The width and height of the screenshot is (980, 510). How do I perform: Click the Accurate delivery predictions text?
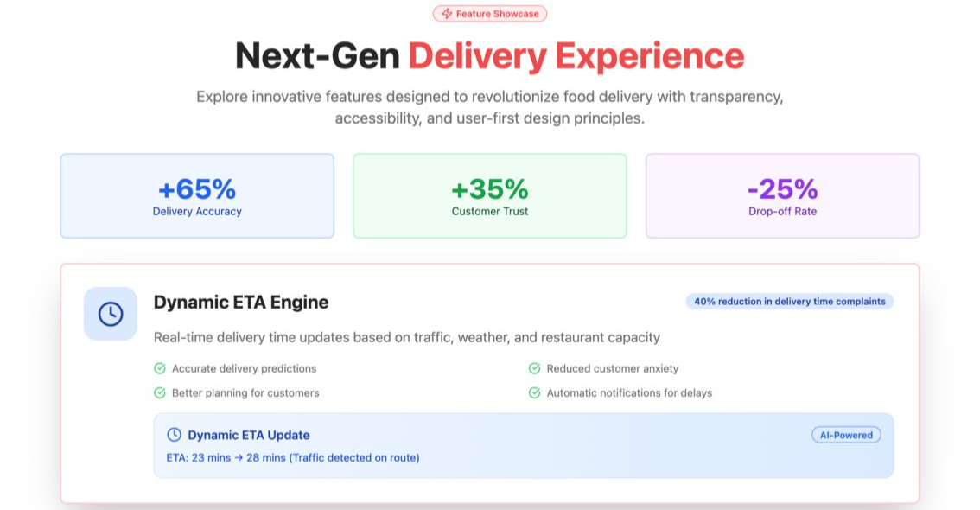[x=245, y=368]
